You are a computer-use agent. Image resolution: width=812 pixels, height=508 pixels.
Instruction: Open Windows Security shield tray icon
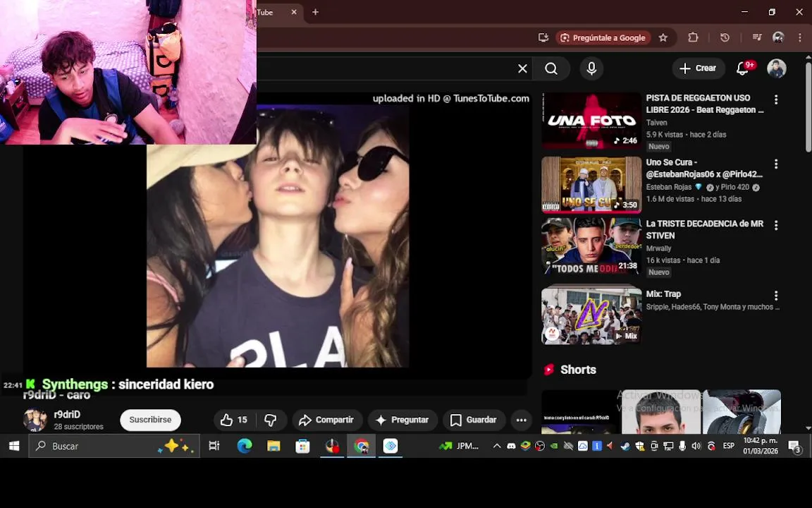(639, 446)
